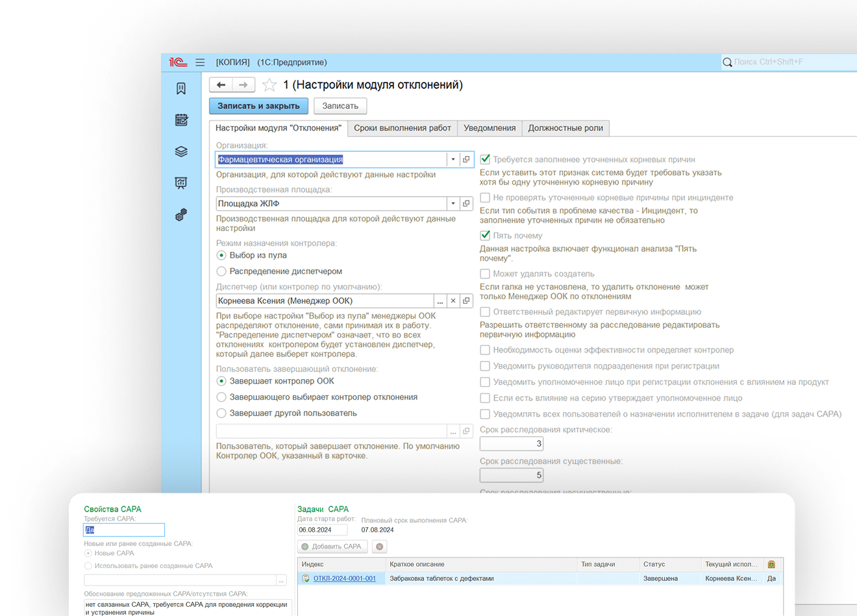Select Завершает другой пользователь radio button
The height and width of the screenshot is (616, 857).
(x=221, y=413)
